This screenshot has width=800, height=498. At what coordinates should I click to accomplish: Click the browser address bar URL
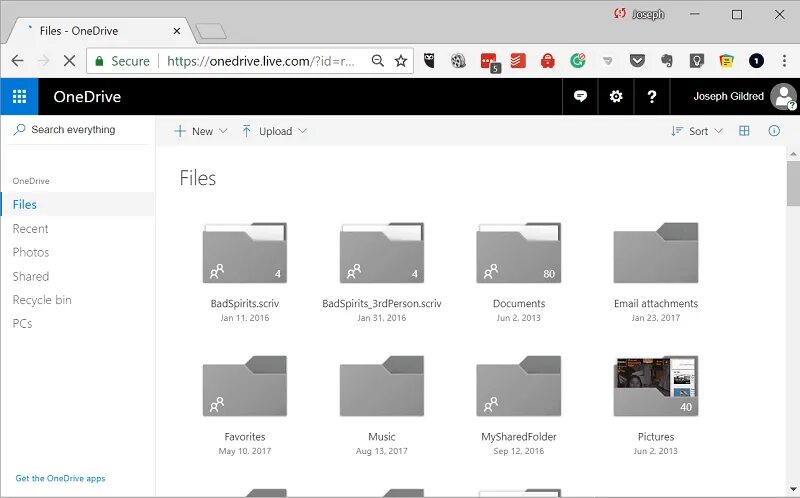pyautogui.click(x=260, y=61)
